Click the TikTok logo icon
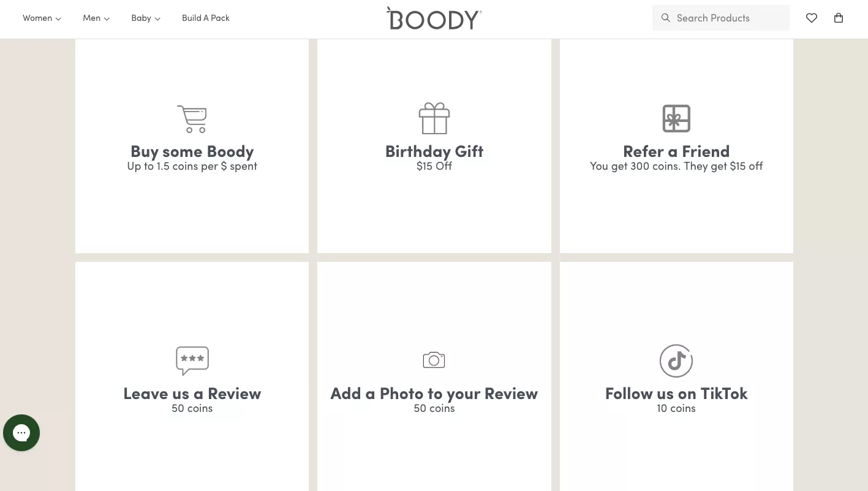The width and height of the screenshot is (868, 491). coord(676,360)
